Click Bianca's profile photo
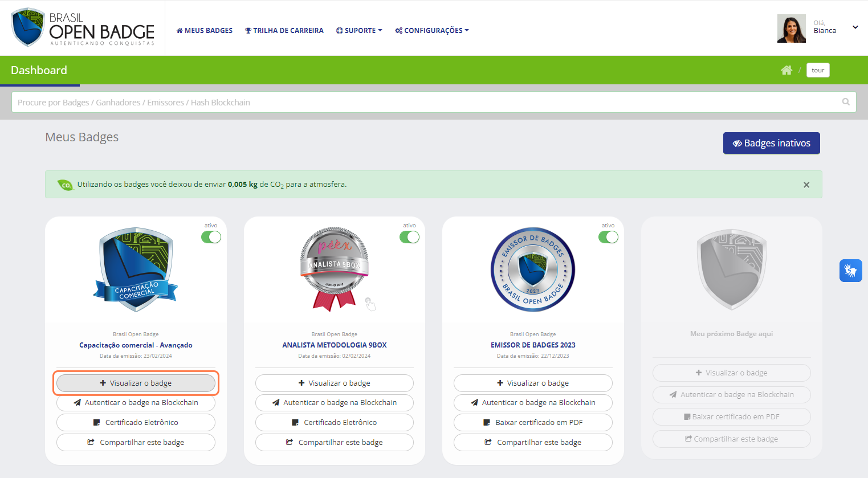Screen dimensions: 868x478 (792, 28)
